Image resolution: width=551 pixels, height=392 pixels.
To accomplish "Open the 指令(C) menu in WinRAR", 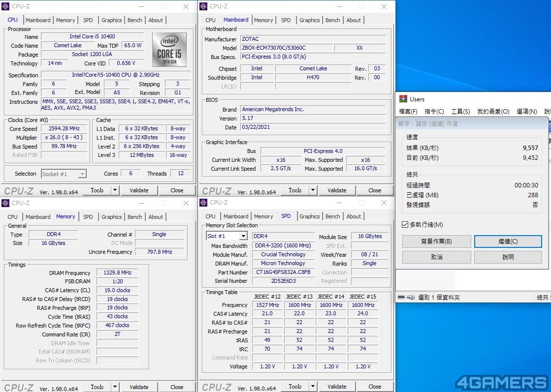I will pos(434,112).
